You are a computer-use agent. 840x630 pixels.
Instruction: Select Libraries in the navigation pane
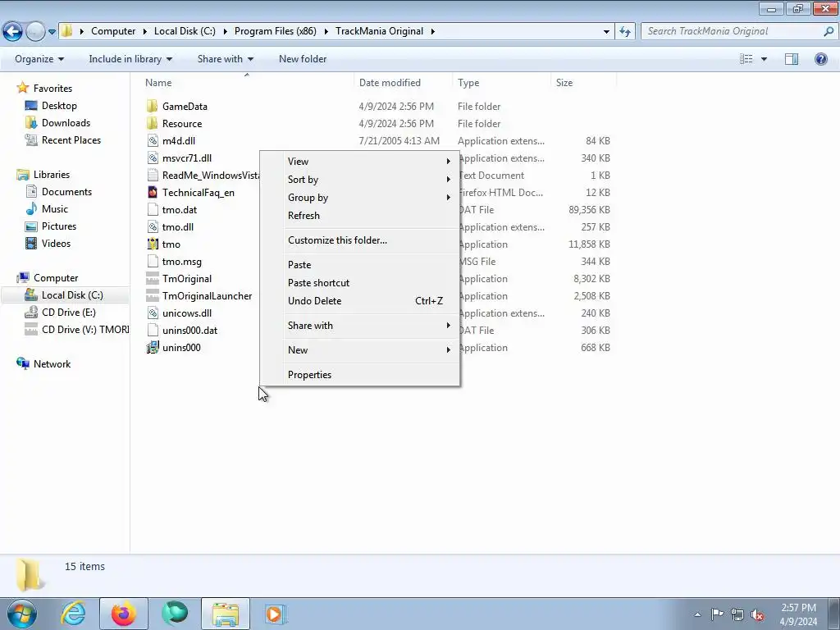52,175
